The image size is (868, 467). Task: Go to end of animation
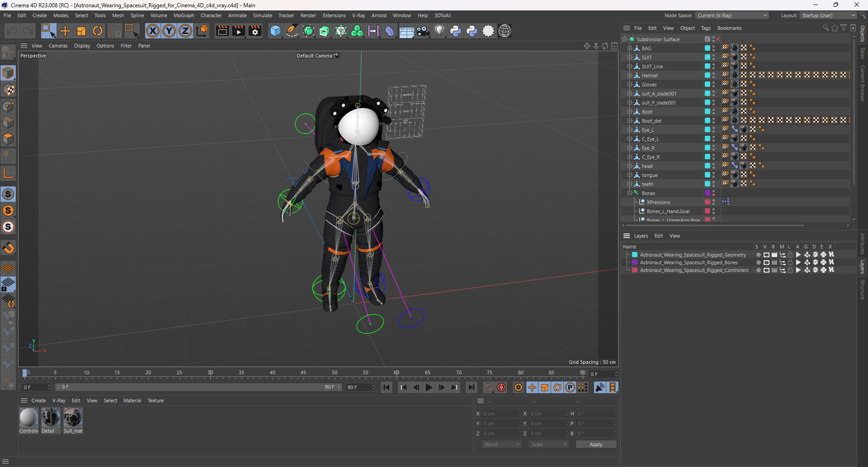[x=471, y=387]
